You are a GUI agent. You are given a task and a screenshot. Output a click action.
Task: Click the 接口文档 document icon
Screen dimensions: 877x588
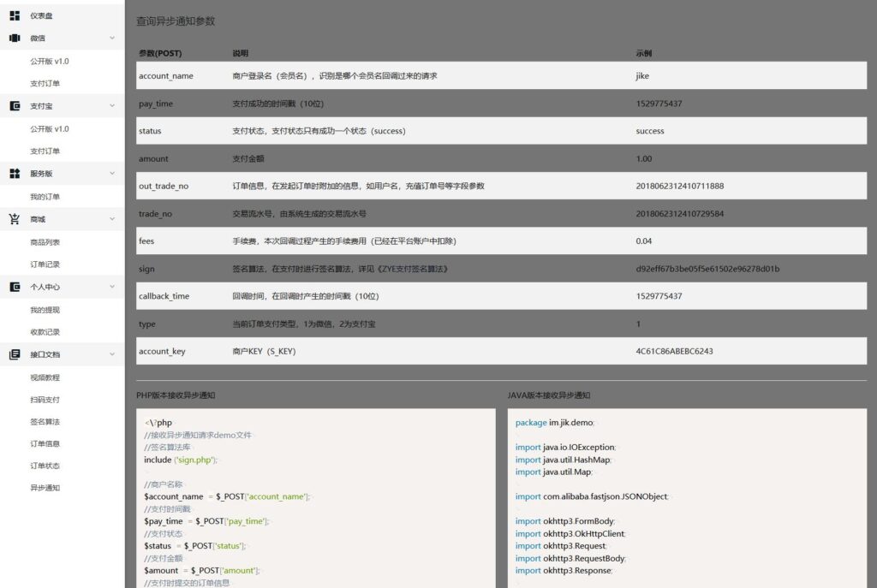[x=15, y=354]
